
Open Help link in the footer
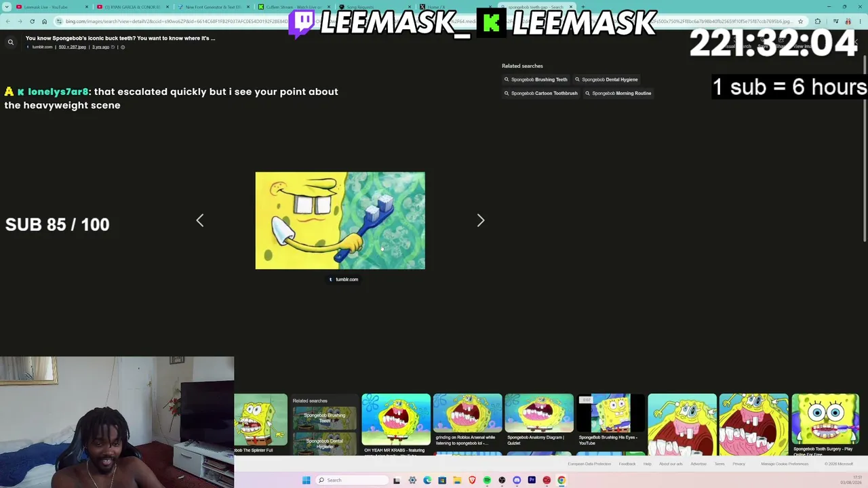click(647, 464)
